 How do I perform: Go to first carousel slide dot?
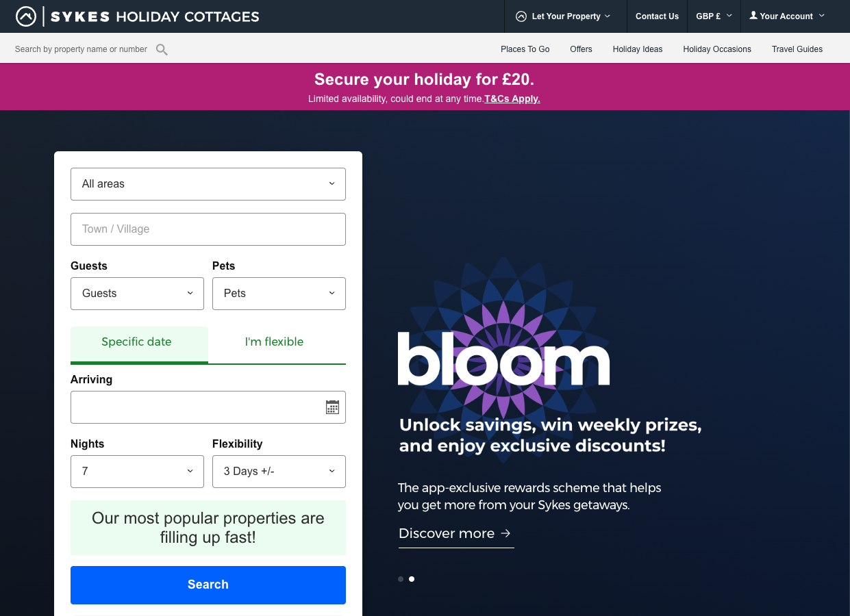401,579
